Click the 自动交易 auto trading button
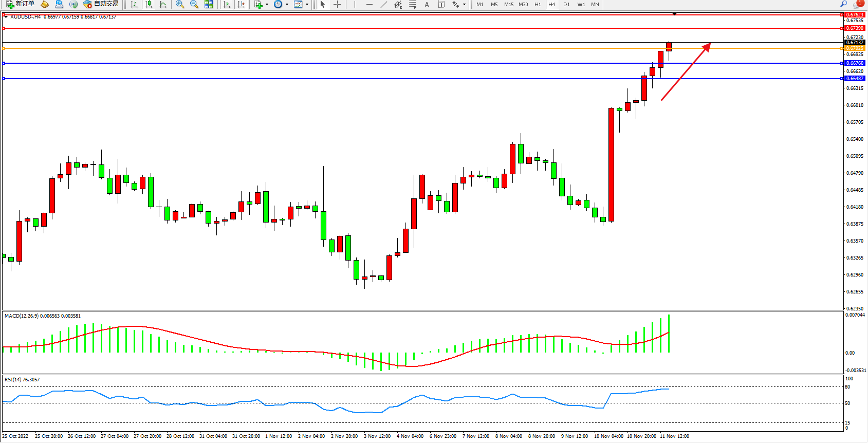 pyautogui.click(x=101, y=4)
